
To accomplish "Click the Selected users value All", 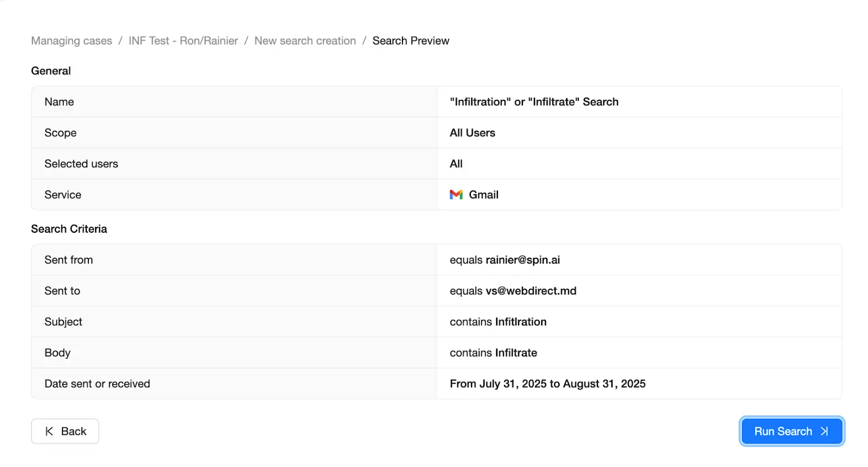I will click(456, 164).
